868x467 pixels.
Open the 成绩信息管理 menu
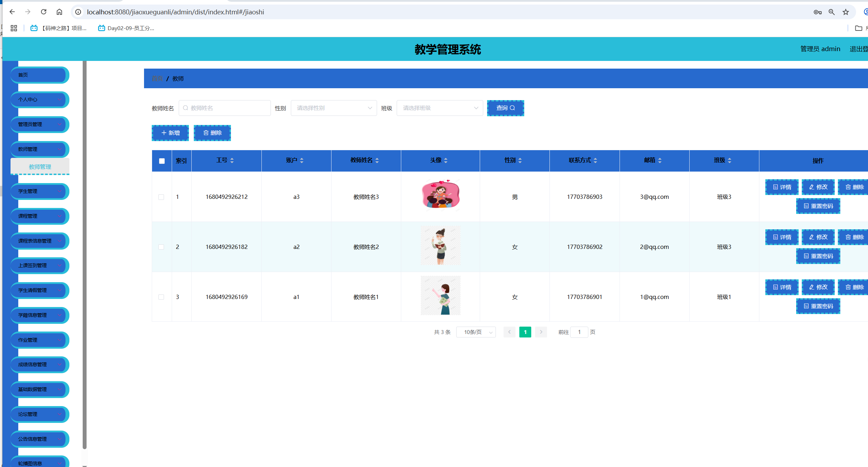pos(40,364)
